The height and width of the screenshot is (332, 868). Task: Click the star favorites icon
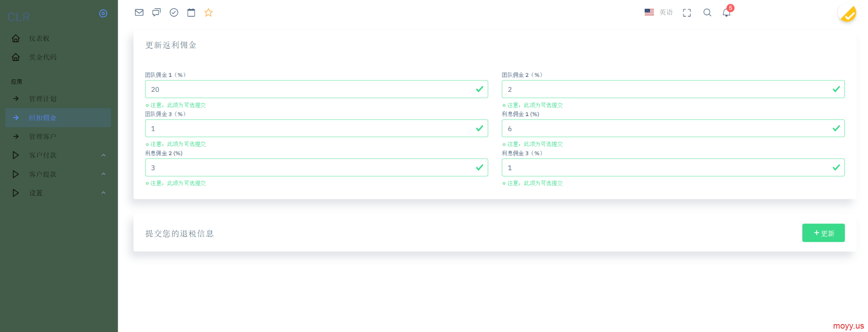(208, 13)
